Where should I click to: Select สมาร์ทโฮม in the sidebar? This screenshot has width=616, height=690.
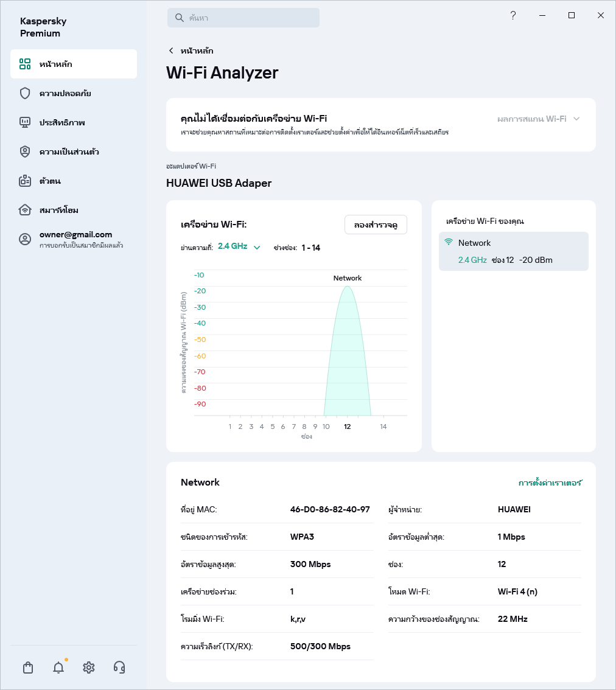59,210
